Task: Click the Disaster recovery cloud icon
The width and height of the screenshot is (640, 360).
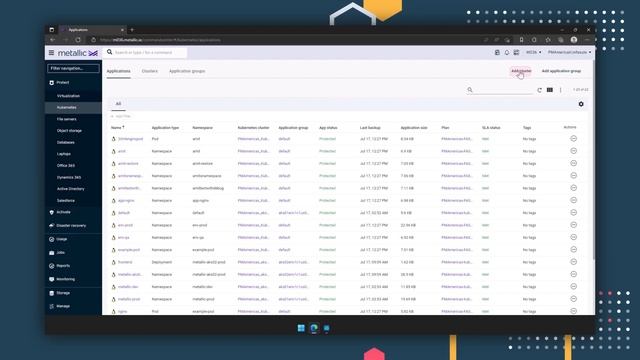Action: click(51, 225)
